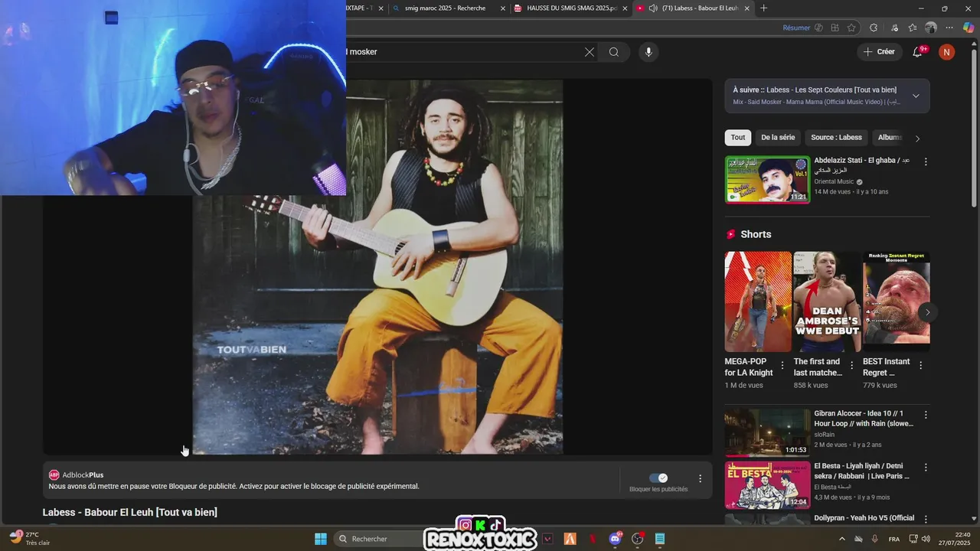
Task: Show more filter chips with right arrow
Action: (917, 139)
